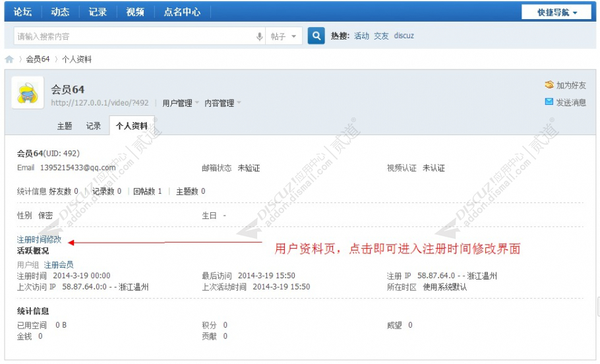The image size is (600, 364).
Task: Click 个人资料 in the breadcrumb
Action: tap(77, 59)
